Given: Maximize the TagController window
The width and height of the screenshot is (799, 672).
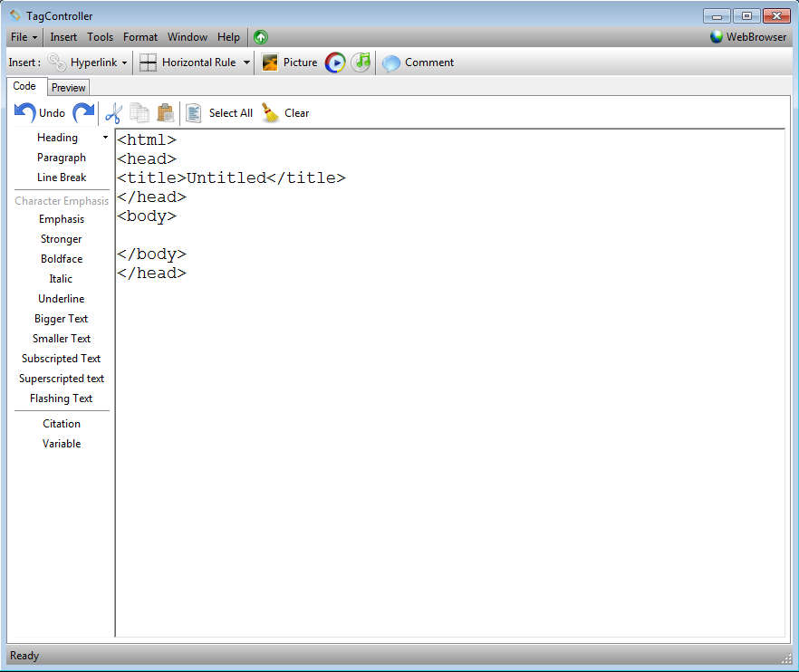Looking at the screenshot, I should tap(746, 16).
